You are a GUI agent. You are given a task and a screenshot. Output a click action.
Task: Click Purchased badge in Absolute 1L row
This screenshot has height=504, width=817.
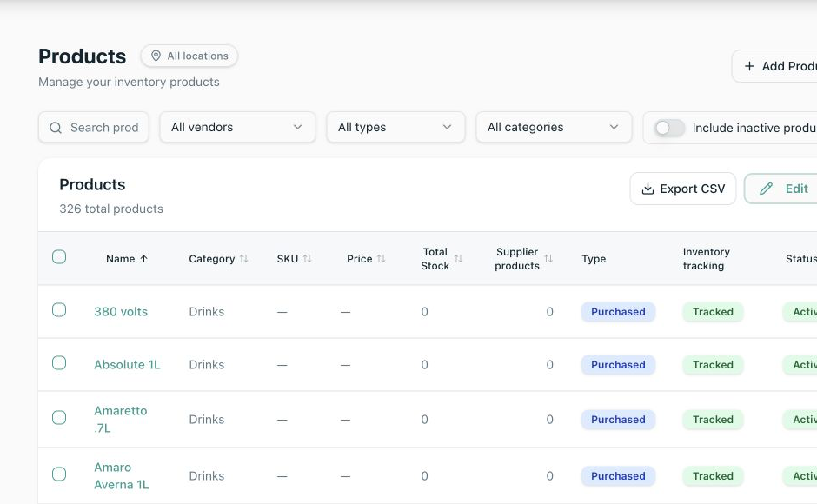click(x=618, y=365)
